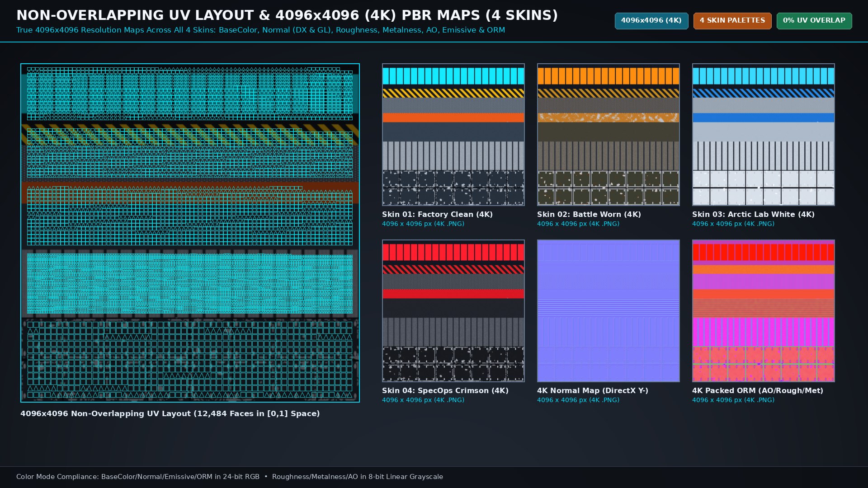Click the 'Skin 04: SpecOps Crimson (4K)' label
The image size is (868, 488).
tap(445, 391)
